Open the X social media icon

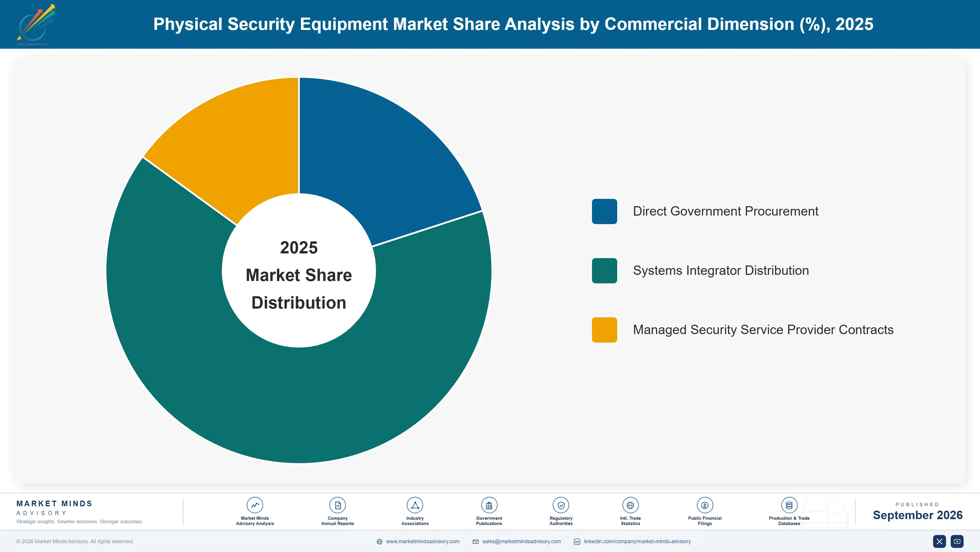tap(939, 541)
